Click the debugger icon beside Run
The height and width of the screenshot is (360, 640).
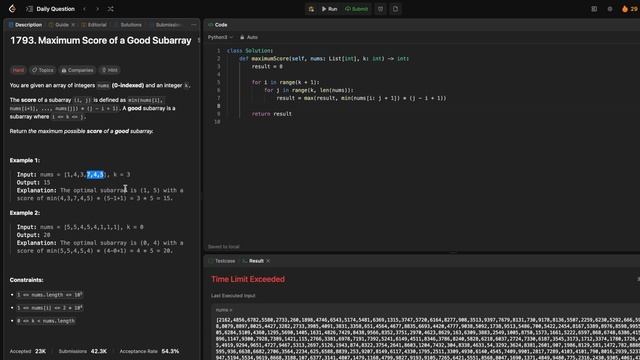point(311,9)
